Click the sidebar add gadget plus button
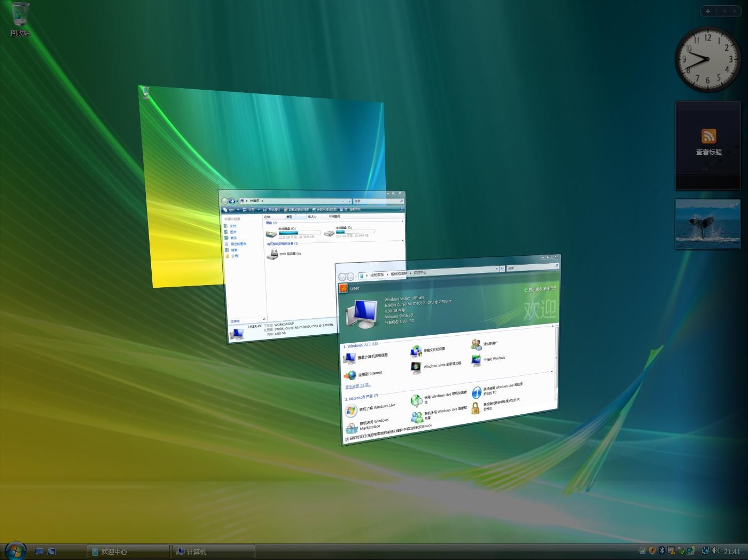 pyautogui.click(x=707, y=11)
